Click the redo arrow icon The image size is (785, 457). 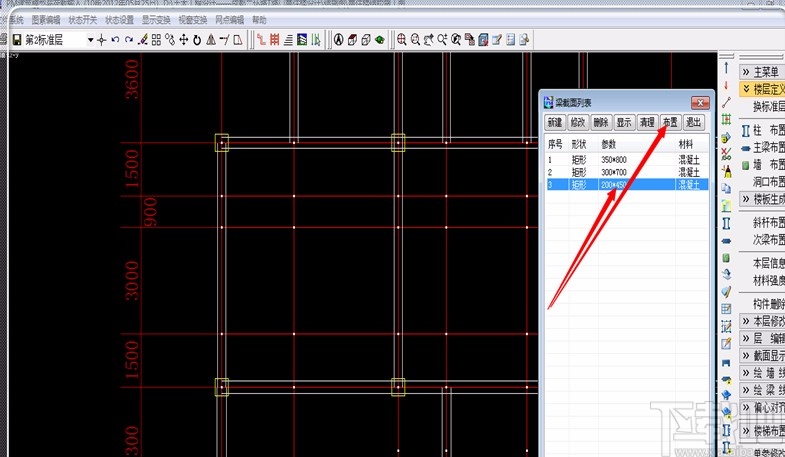[129, 40]
